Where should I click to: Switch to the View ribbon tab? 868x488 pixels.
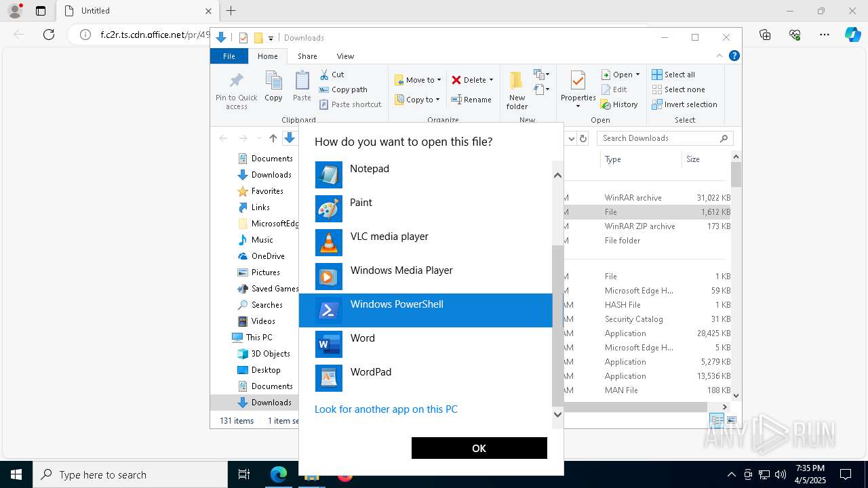pyautogui.click(x=345, y=56)
